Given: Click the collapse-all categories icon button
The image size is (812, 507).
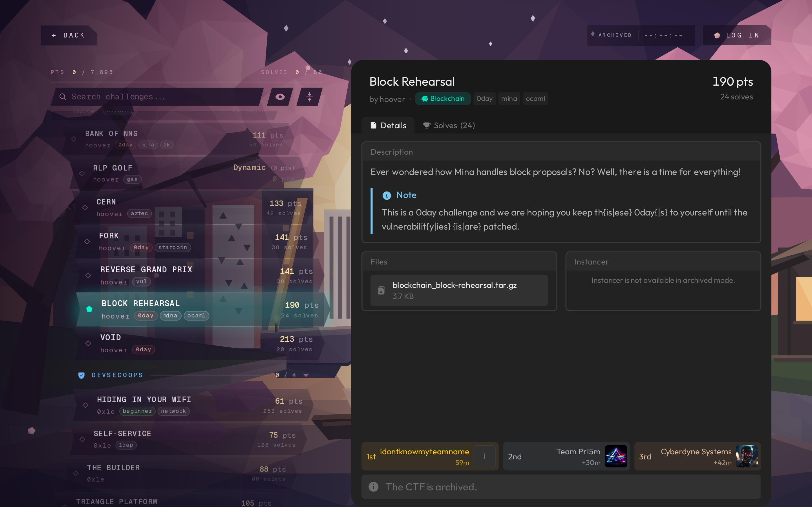Looking at the screenshot, I should click(309, 97).
